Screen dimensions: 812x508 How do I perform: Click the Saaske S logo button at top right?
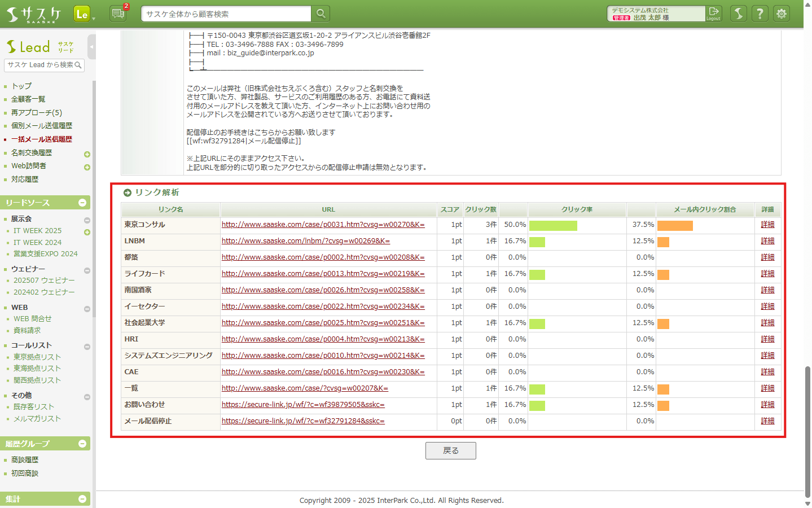pos(738,14)
